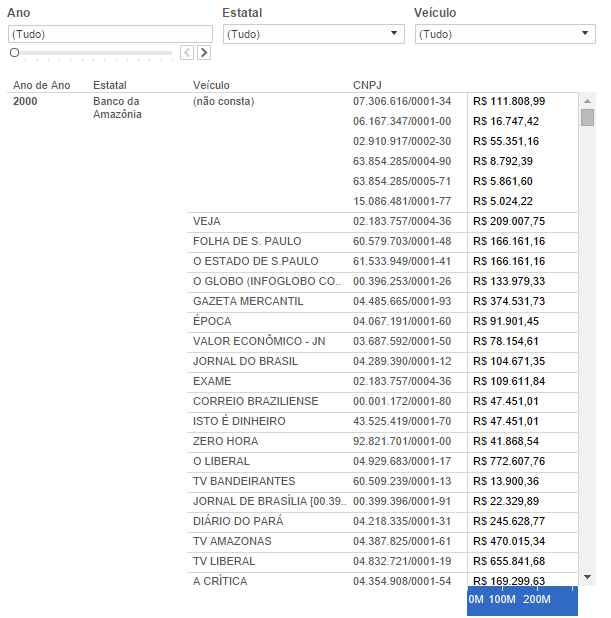611x618 pixels.
Task: Click the 200M axis label
Action: 537,599
